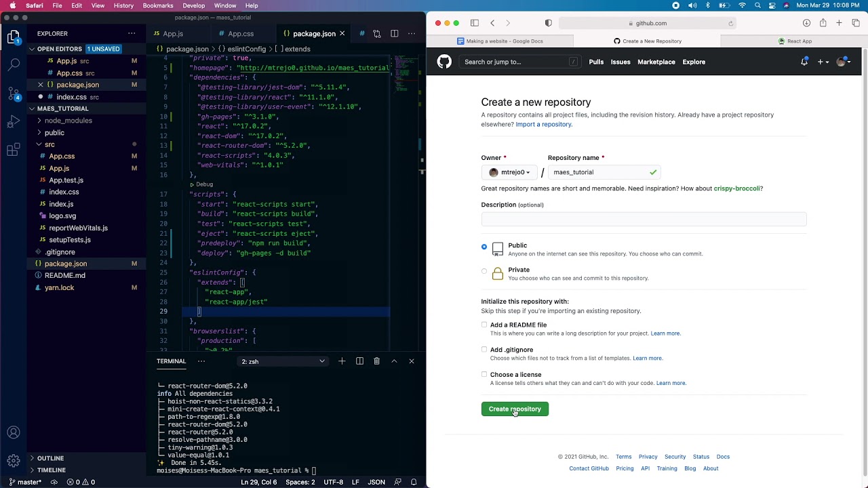Click Safari back arrow
868x488 pixels.
(x=493, y=23)
